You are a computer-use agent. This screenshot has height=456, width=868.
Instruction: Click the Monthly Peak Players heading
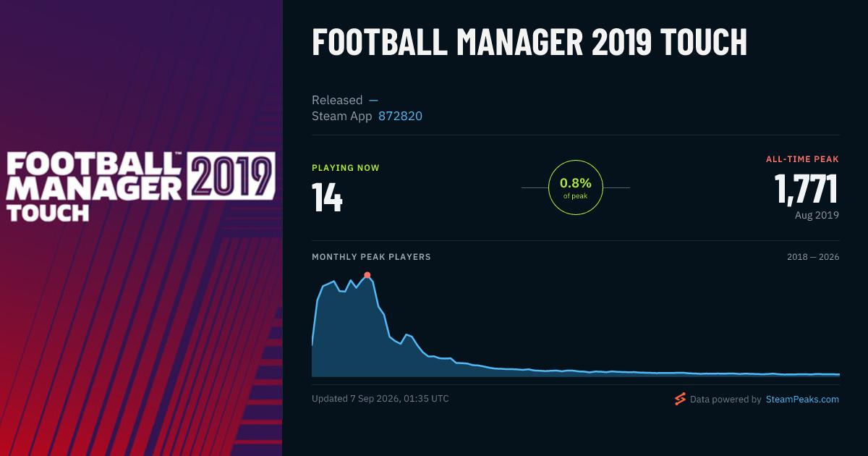[x=371, y=257]
